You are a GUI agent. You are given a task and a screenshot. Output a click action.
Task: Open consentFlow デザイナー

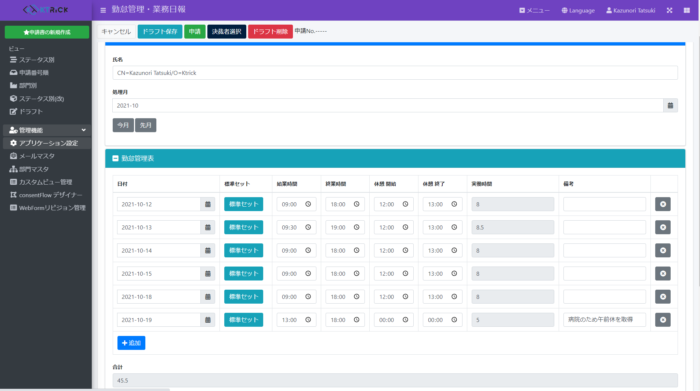click(46, 195)
